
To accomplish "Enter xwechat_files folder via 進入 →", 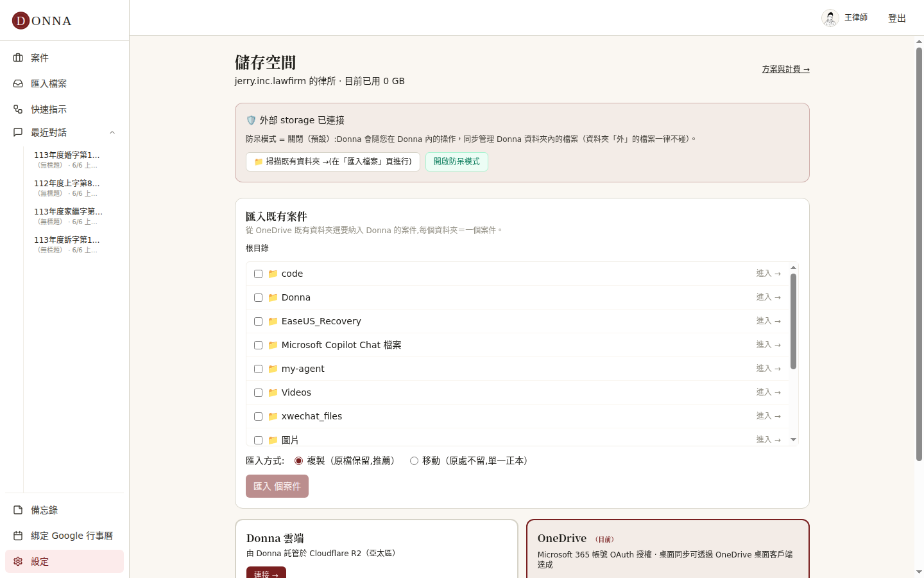I will [768, 416].
